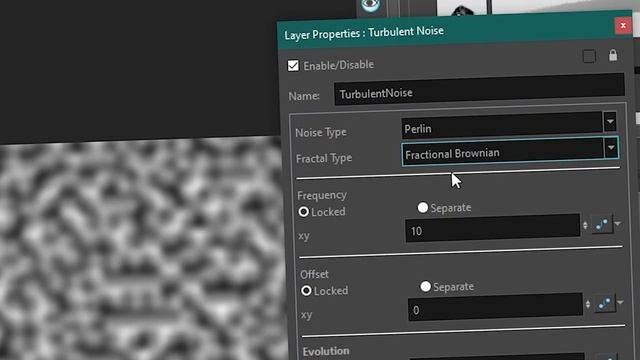
Task: Click the Noise Type label
Action: click(x=321, y=133)
